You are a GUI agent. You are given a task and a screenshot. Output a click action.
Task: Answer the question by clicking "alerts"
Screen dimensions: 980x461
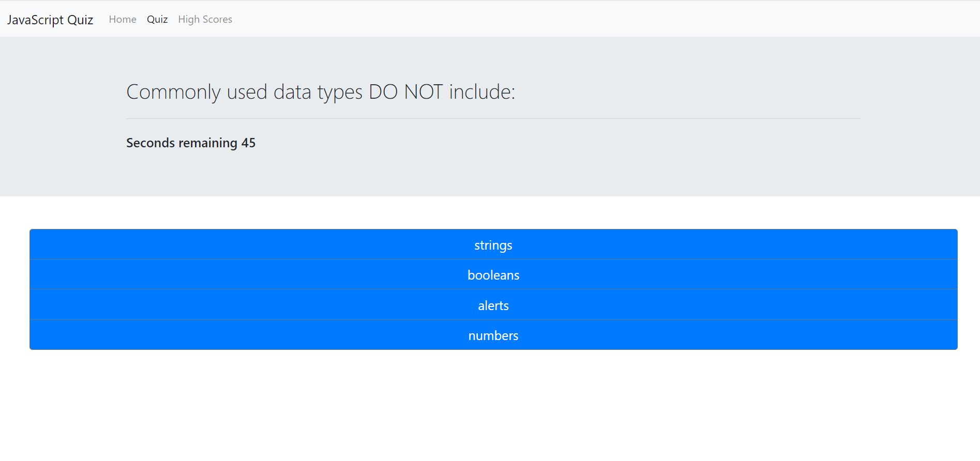493,305
